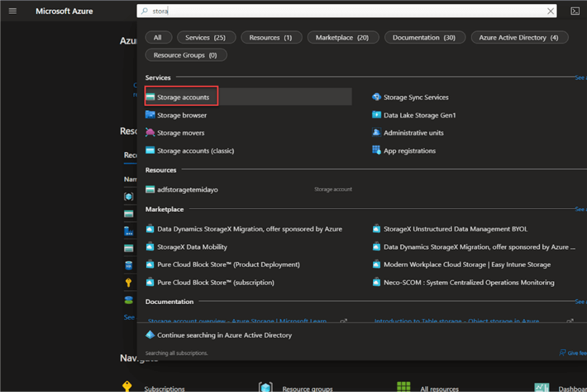The height and width of the screenshot is (392, 587).
Task: Continue searching in Azure Active Directory
Action: point(224,335)
